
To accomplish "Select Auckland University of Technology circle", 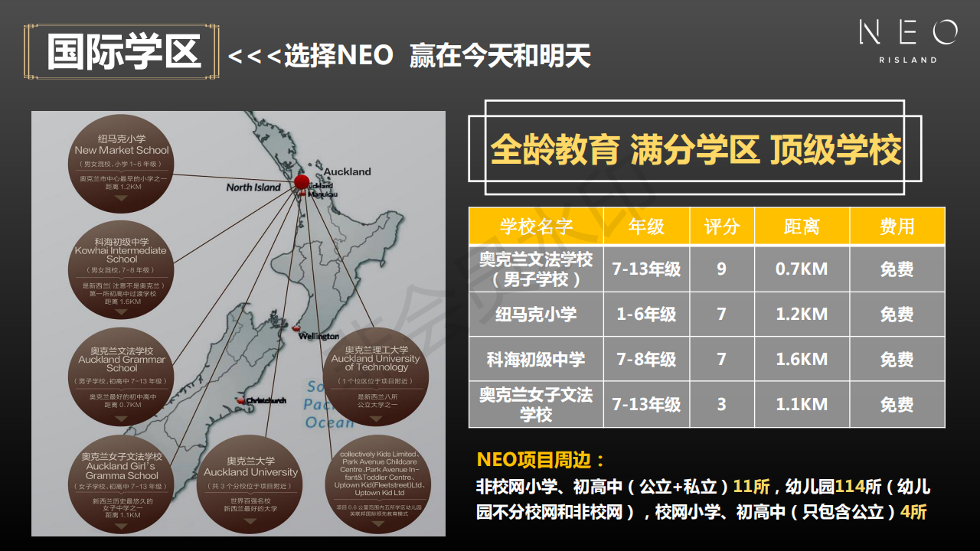I will (375, 375).
